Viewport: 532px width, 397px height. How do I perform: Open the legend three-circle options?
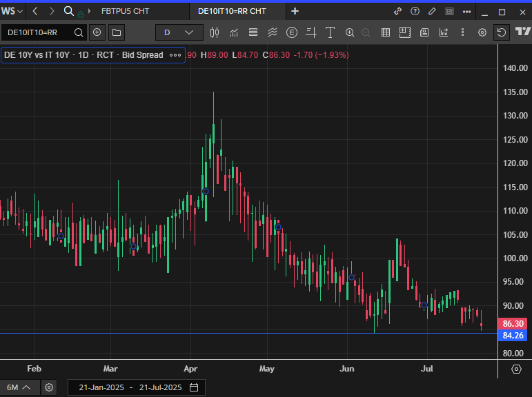(175, 55)
